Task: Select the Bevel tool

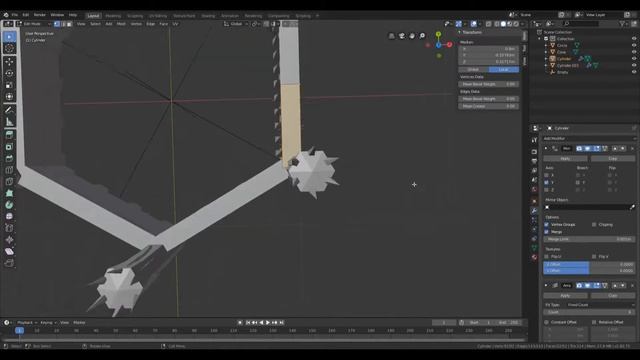Action: [x=9, y=158]
